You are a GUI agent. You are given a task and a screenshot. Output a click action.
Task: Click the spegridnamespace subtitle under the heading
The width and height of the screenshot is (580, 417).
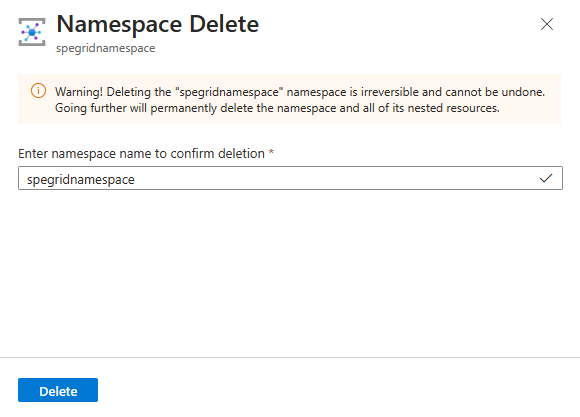pyautogui.click(x=106, y=48)
